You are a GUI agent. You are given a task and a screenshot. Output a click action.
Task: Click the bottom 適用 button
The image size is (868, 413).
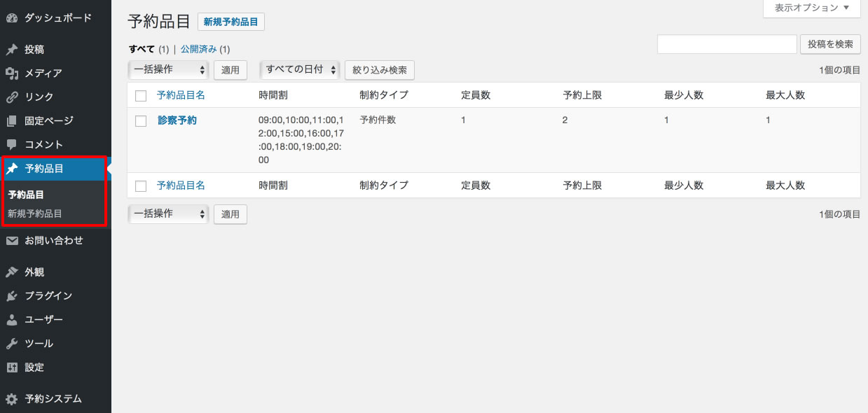pyautogui.click(x=230, y=214)
